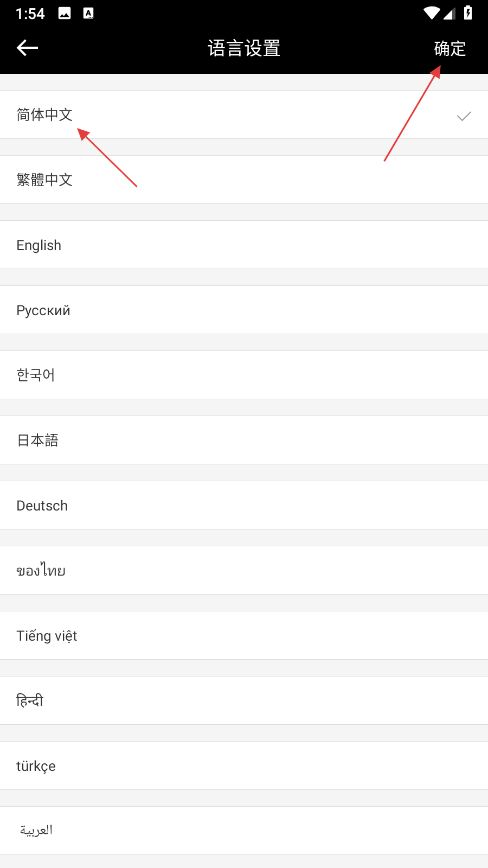Select 한국어 language row
This screenshot has height=868, width=488.
pyautogui.click(x=36, y=375)
